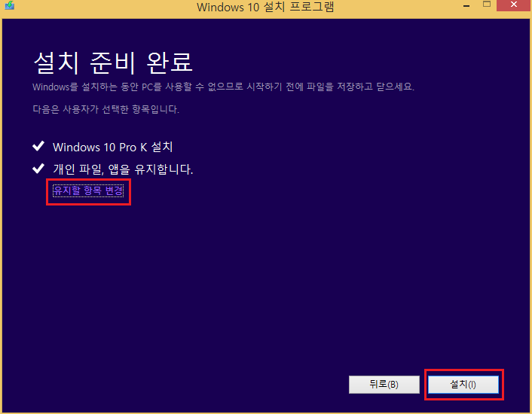
Task: Click the 다음은 사용자가 선택한 항목입니다 text
Action: pos(105,109)
